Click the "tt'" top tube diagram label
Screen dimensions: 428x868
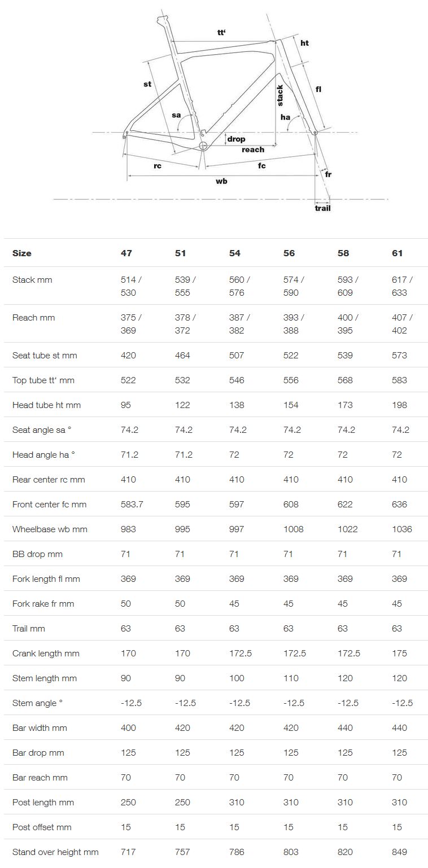[x=221, y=33]
